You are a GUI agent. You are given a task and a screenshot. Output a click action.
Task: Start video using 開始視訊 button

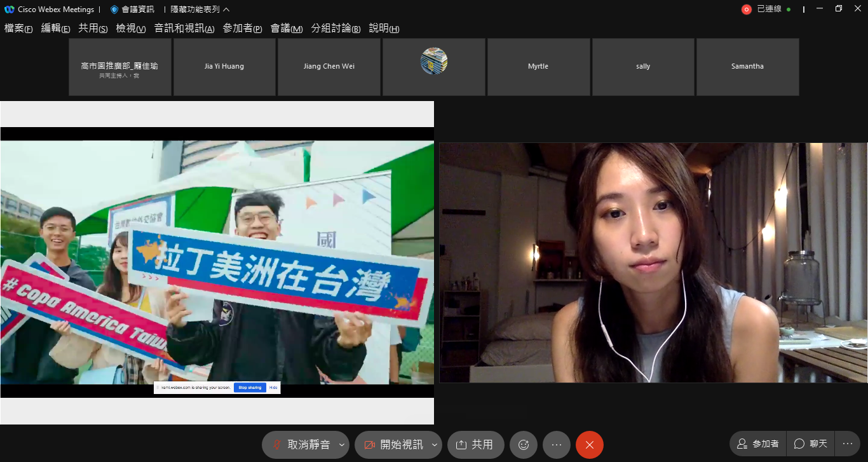[393, 445]
